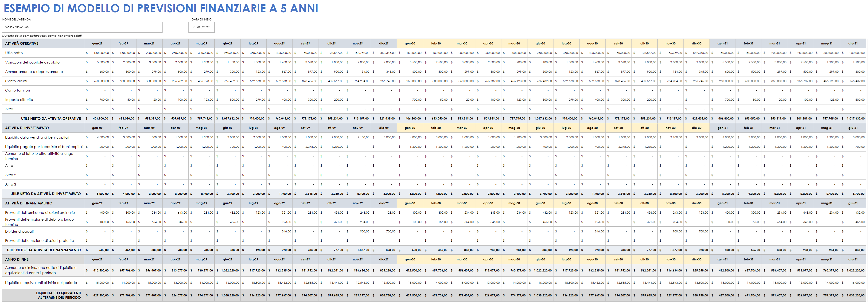Image resolution: width=868 pixels, height=303 pixels.
Task: Select the 'Conto fornitori' row label
Action: (x=18, y=90)
